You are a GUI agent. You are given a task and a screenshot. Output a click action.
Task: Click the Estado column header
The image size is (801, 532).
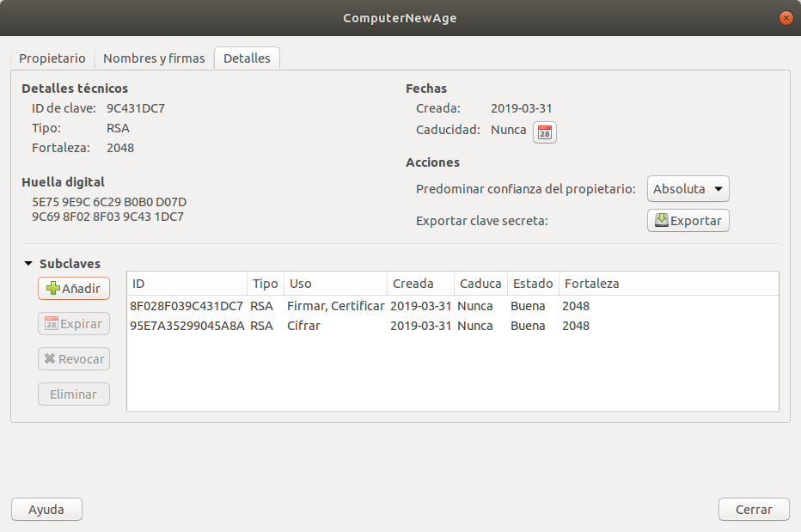tap(533, 284)
